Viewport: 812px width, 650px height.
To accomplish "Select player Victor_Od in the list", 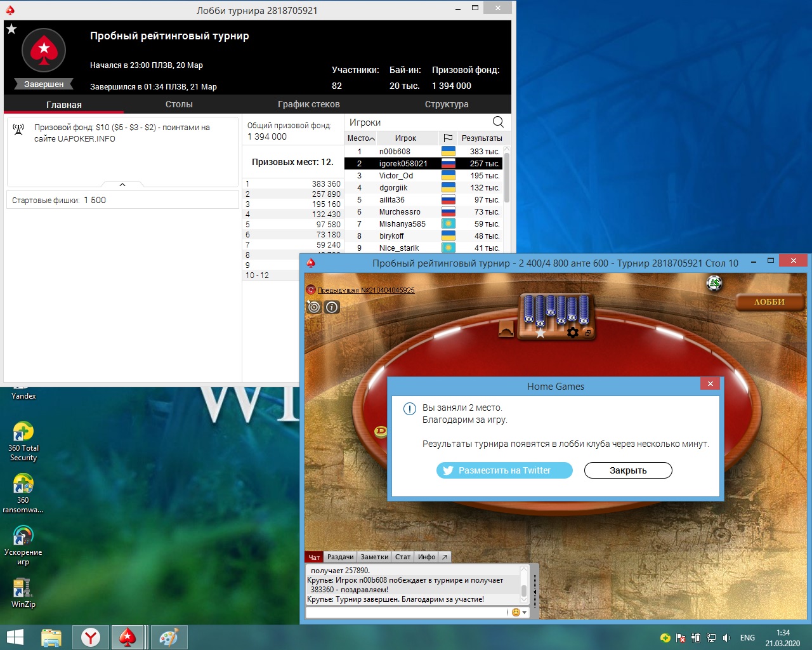I will pyautogui.click(x=423, y=175).
